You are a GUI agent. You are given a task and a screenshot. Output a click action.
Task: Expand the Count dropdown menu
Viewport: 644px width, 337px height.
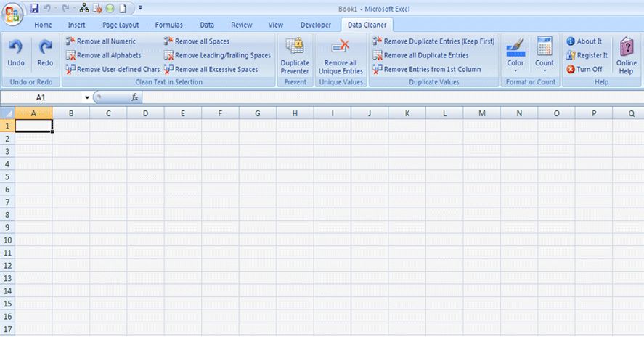[545, 71]
